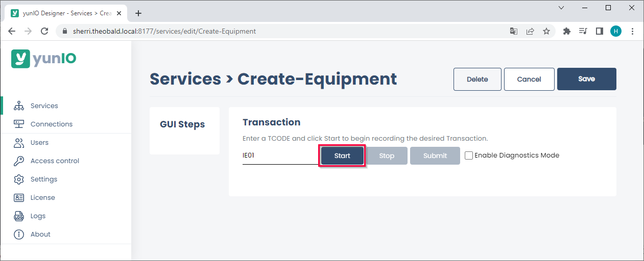This screenshot has width=644, height=261.
Task: Open the tab search dropdown chevron
Action: [x=561, y=8]
